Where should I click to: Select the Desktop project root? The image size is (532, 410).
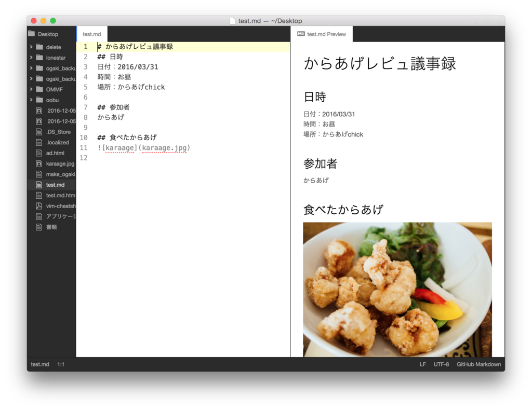tap(51, 34)
